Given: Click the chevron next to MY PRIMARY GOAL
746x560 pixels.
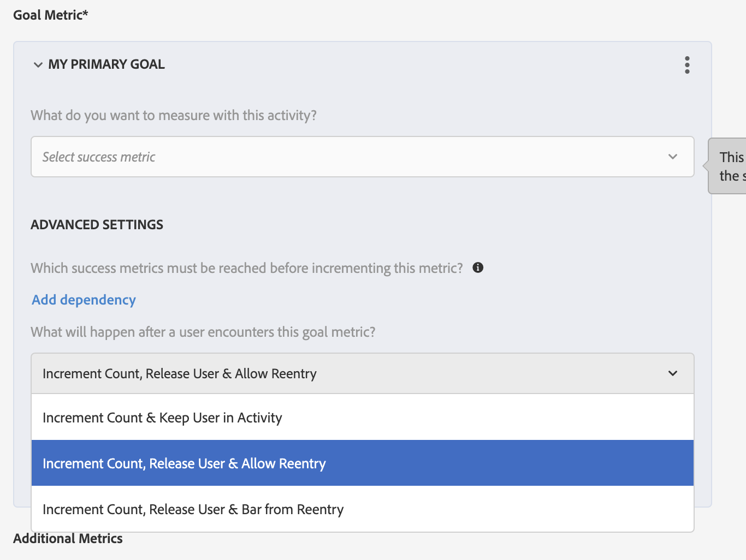Looking at the screenshot, I should pos(38,64).
